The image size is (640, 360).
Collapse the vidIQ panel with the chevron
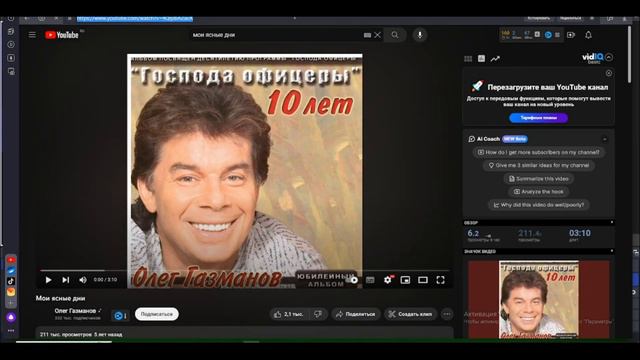click(x=609, y=57)
